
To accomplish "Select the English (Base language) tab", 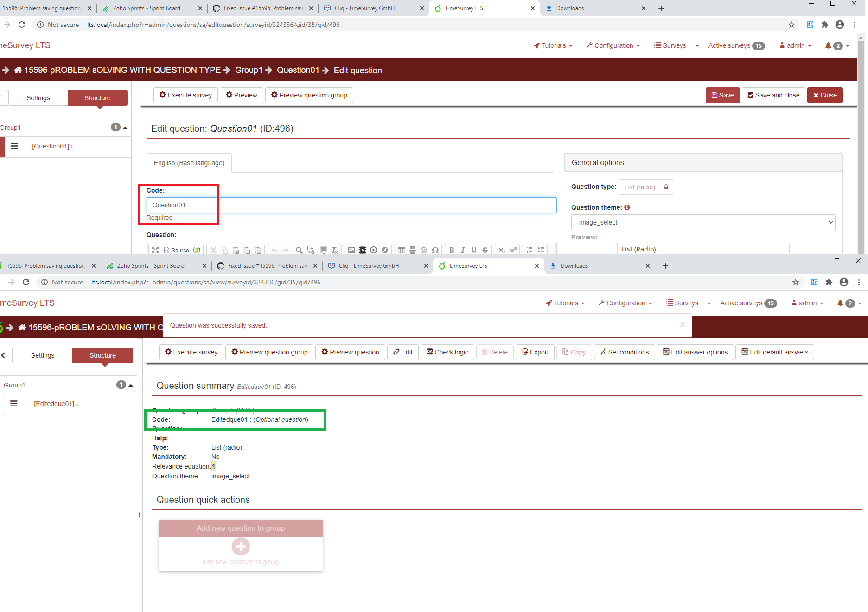I will click(x=189, y=163).
